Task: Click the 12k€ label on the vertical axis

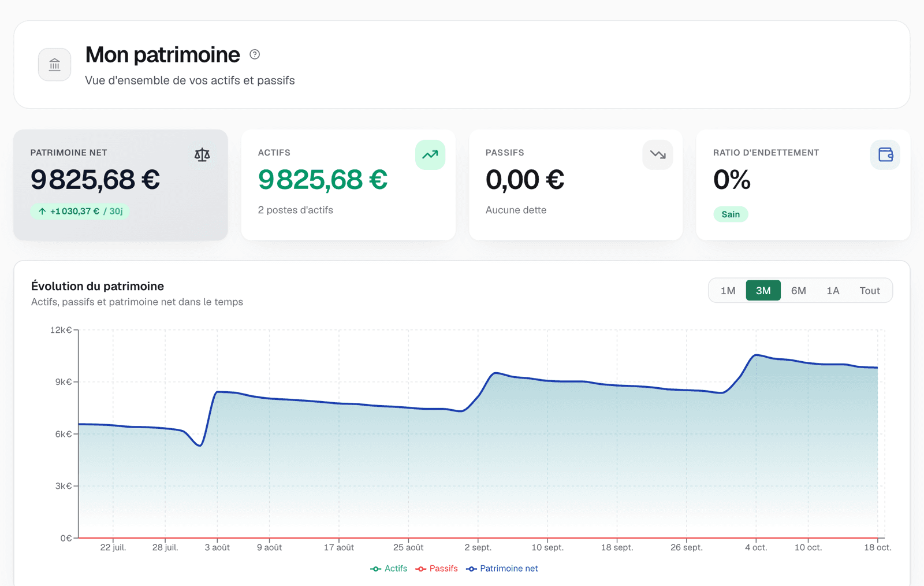Action: [x=61, y=330]
